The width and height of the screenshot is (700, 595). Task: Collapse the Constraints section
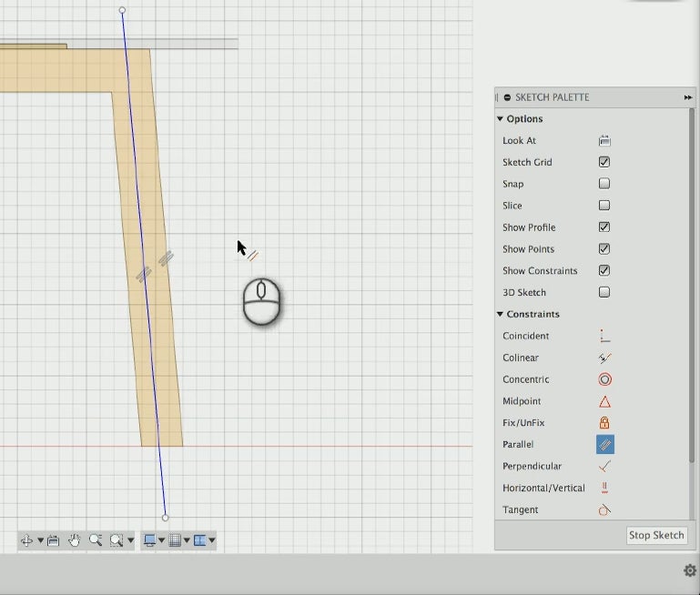click(x=500, y=314)
